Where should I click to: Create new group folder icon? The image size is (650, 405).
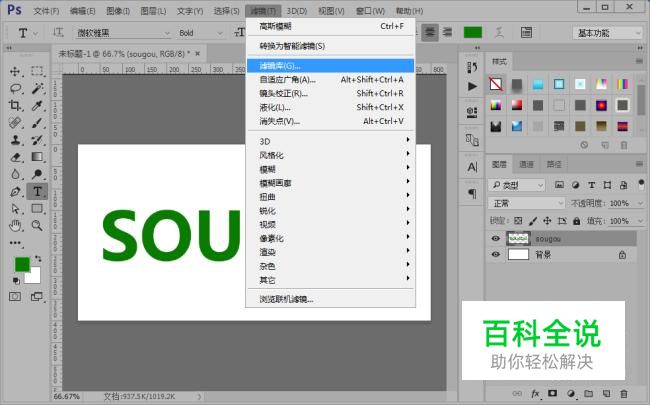(588, 393)
